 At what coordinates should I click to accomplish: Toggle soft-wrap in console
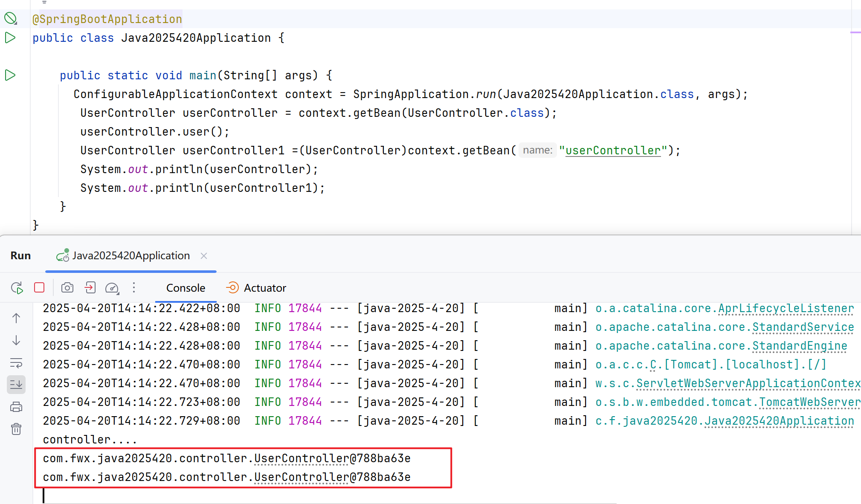click(x=16, y=363)
